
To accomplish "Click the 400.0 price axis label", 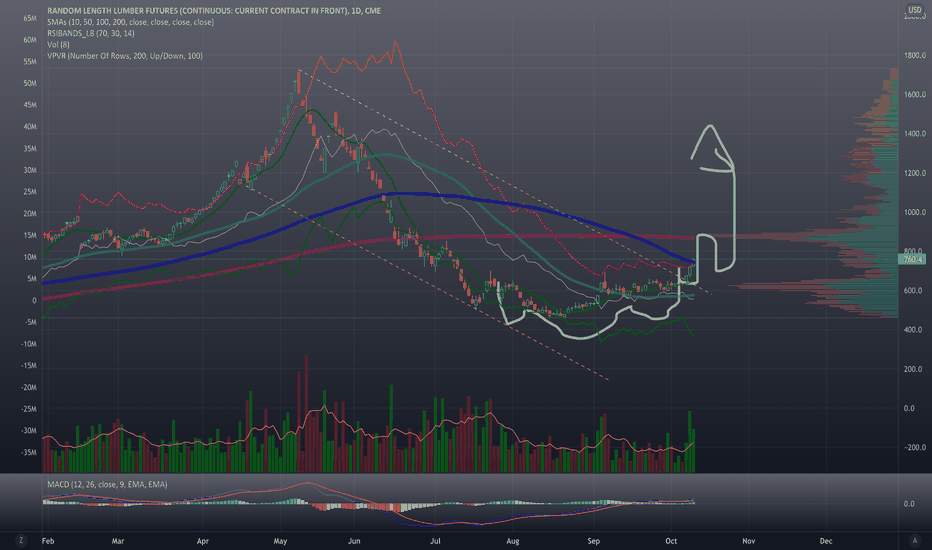I will tap(913, 330).
